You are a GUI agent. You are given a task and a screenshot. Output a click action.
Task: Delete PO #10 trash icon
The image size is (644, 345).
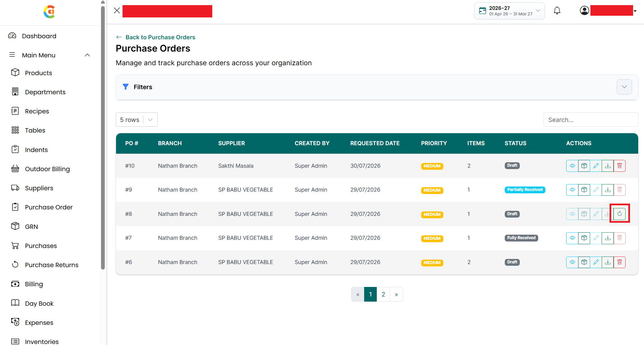[619, 166]
